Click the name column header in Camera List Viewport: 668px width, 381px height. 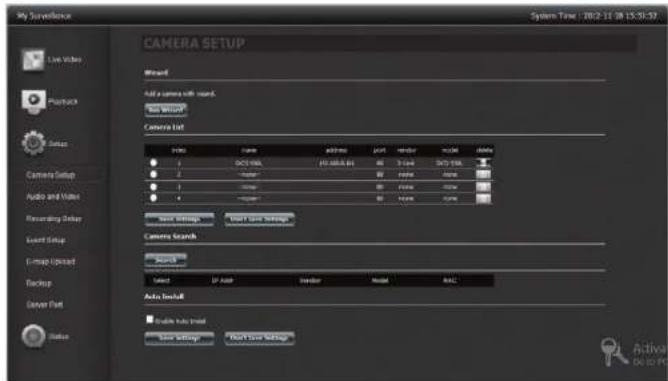(249, 150)
